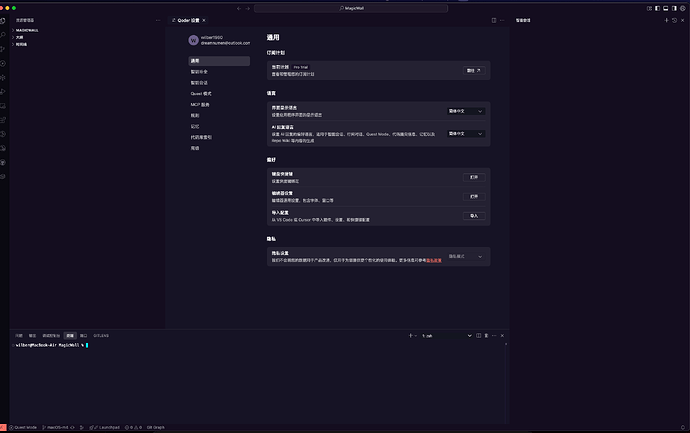Screen dimensions: 690x433
Task: Open the settings gear in the title bar
Action: pyautogui.click(x=683, y=8)
